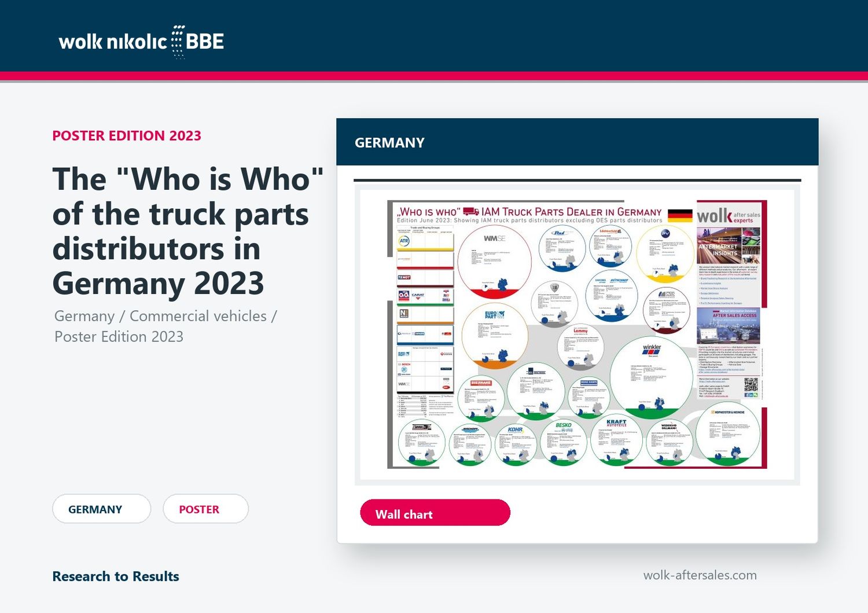The image size is (868, 613).
Task: Click the Research to Results tagline
Action: pos(116,577)
